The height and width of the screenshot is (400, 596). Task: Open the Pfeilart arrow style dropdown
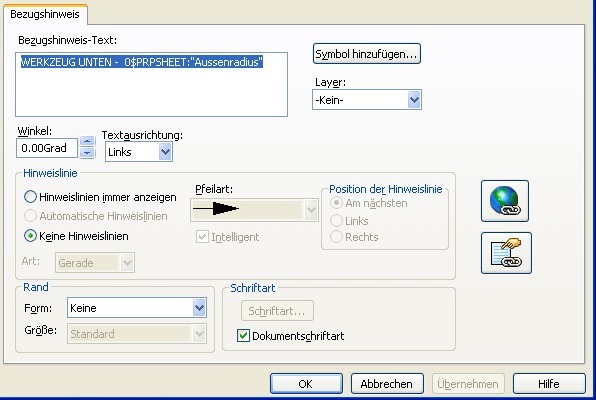(x=254, y=209)
